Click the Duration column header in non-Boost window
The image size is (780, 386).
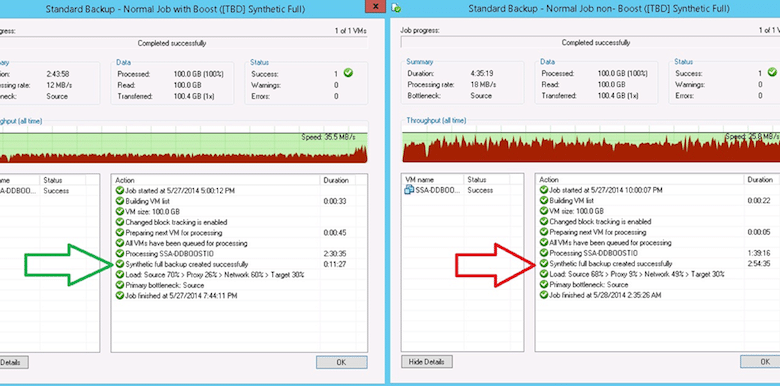pos(762,180)
